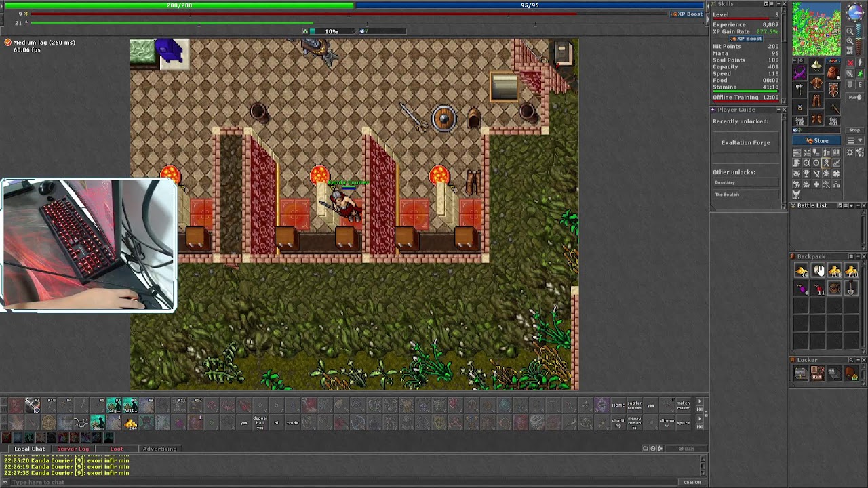Minimize the Backpack panel
Image resolution: width=868 pixels, height=488 pixels.
coord(858,256)
